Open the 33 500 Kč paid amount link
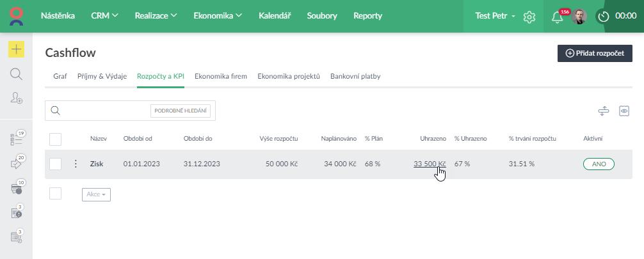The height and width of the screenshot is (259, 644). [430, 164]
